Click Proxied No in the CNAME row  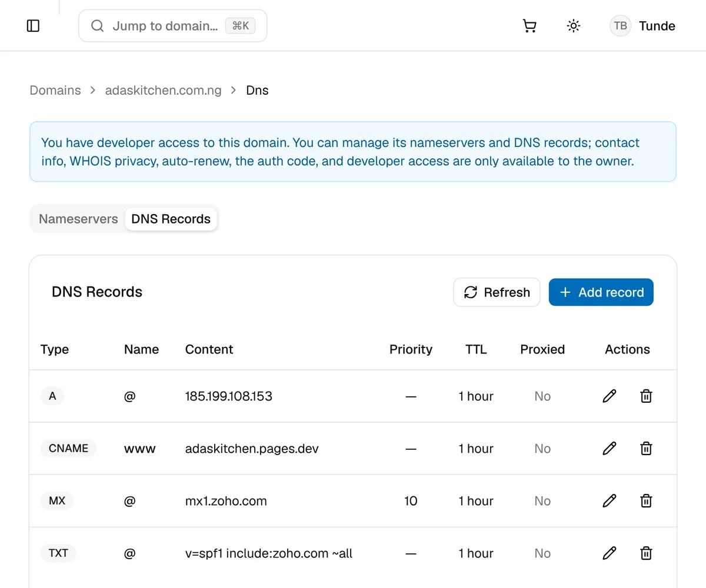pos(542,449)
